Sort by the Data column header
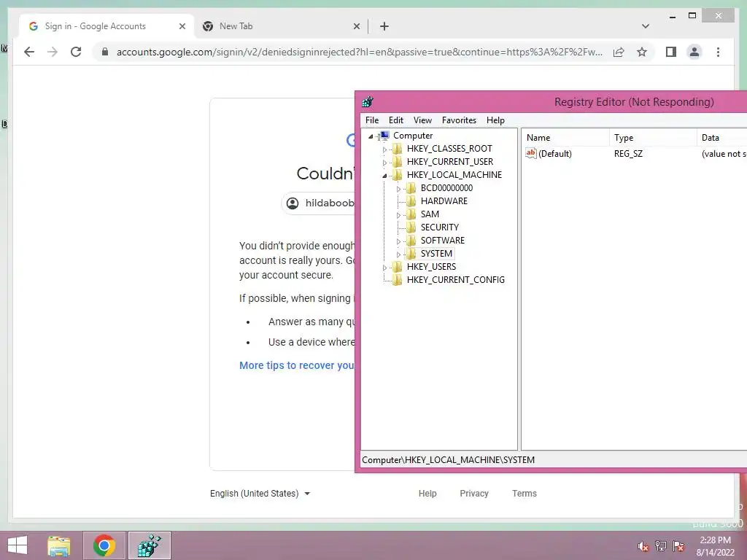Screen dimensions: 747x560 [x=722, y=138]
